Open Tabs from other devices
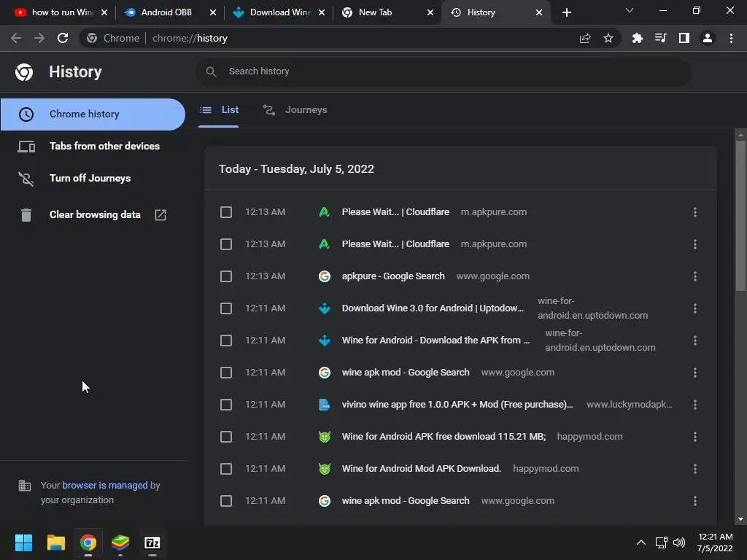The width and height of the screenshot is (747, 560). (x=93, y=146)
